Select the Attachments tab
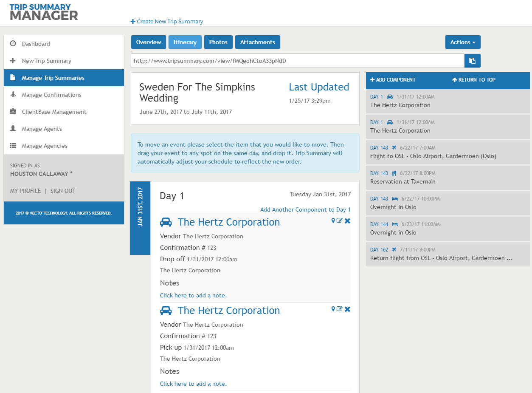 257,42
